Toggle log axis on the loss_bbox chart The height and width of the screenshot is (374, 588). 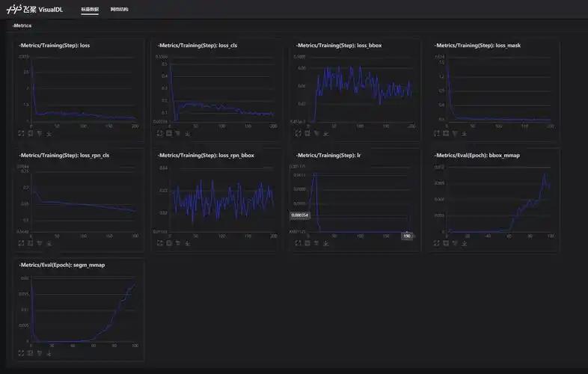316,133
